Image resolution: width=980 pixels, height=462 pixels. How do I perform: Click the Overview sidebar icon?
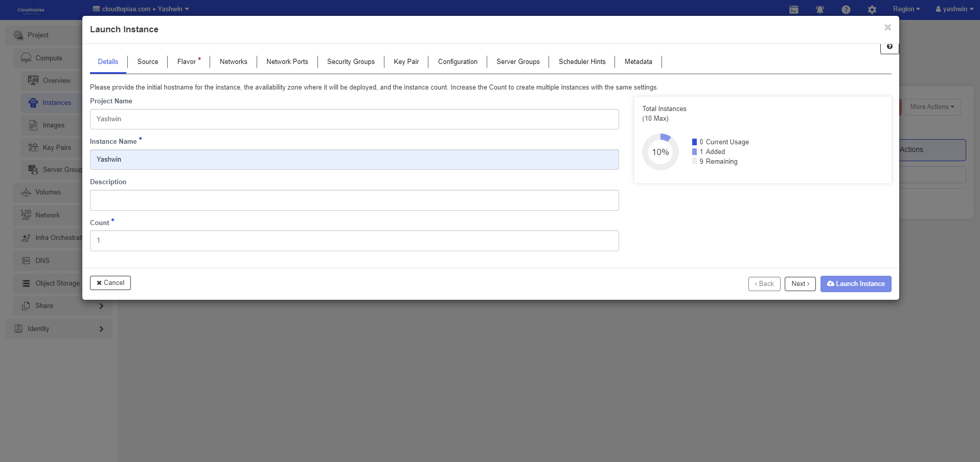tap(33, 80)
